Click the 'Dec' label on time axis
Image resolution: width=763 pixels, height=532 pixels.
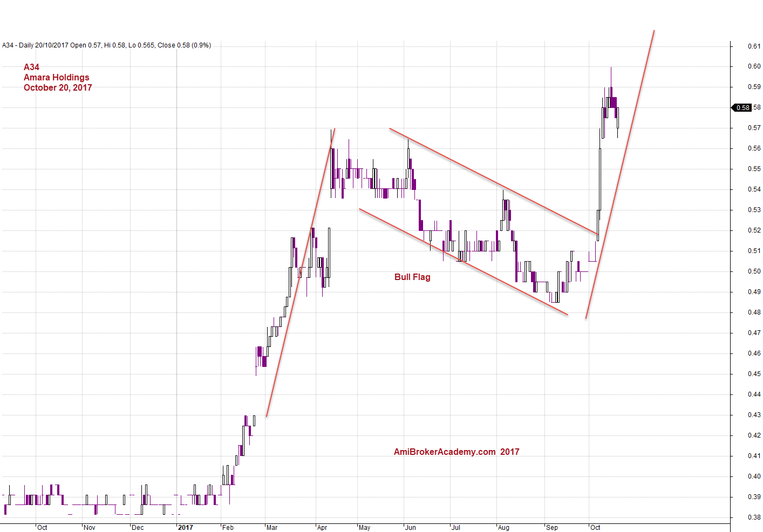click(138, 528)
